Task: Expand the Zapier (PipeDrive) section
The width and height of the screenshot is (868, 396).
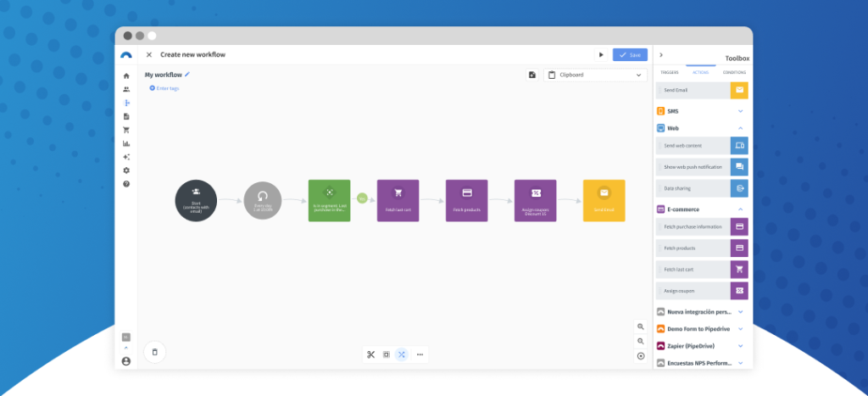Action: (x=740, y=346)
